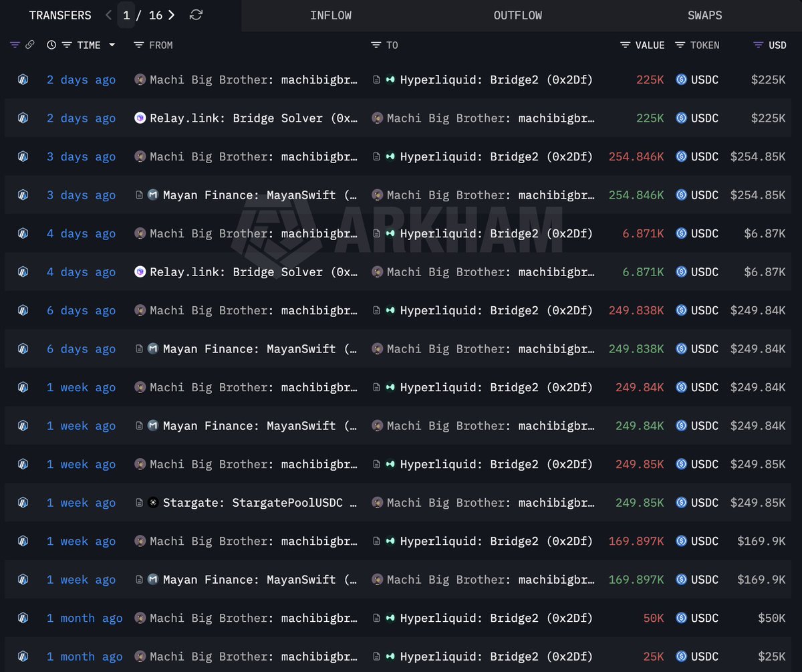Open Mayan Finance: MayanSwift in 249.838K row
The image size is (802, 672).
260,349
